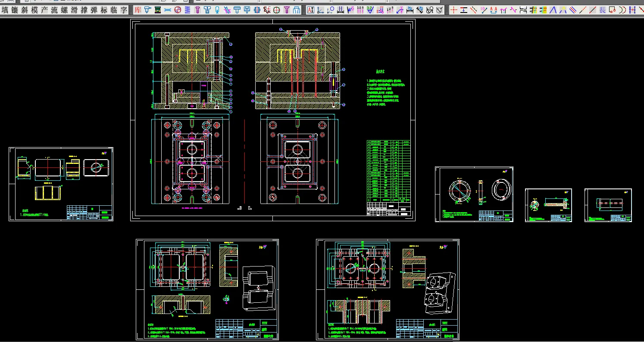Select the blue down-arrow between lines icon
Screen dimensions: 644x342
pos(464,10)
